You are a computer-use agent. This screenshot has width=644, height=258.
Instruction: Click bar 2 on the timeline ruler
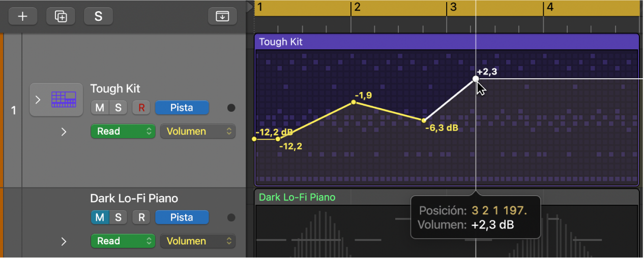click(x=356, y=8)
